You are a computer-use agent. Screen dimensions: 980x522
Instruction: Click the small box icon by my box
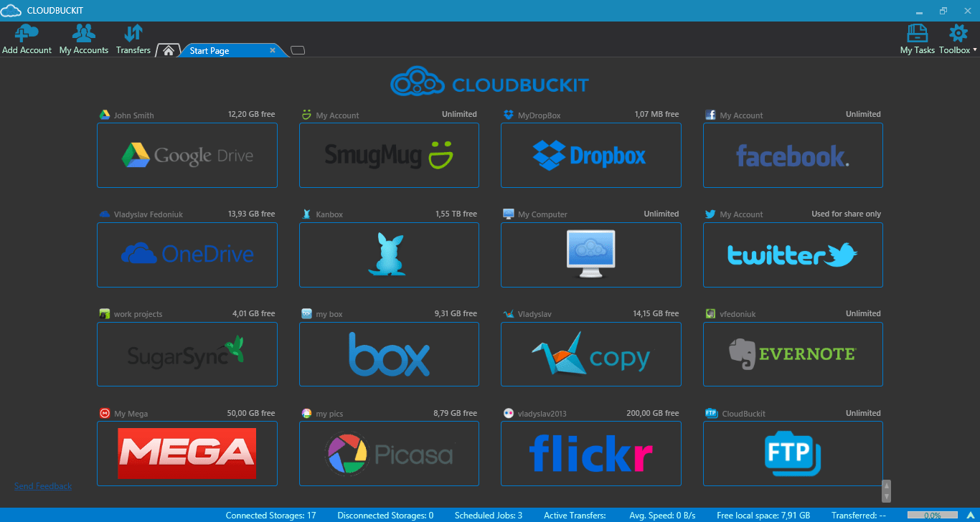coord(306,313)
